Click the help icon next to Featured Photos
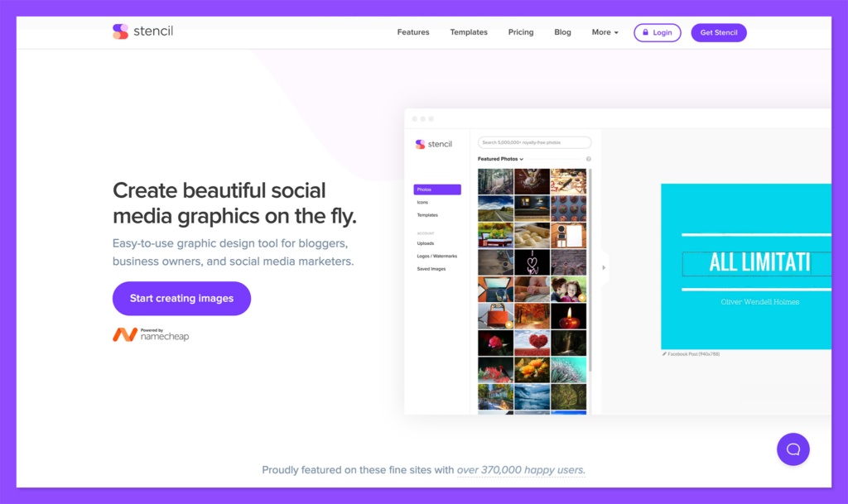The width and height of the screenshot is (848, 504). tap(588, 157)
